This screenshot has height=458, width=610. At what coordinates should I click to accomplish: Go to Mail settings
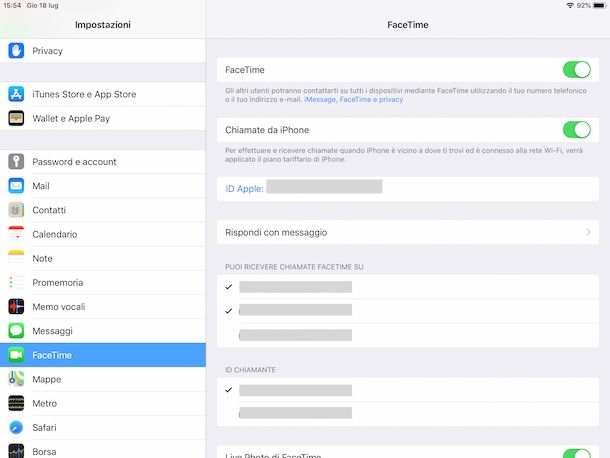[x=103, y=186]
